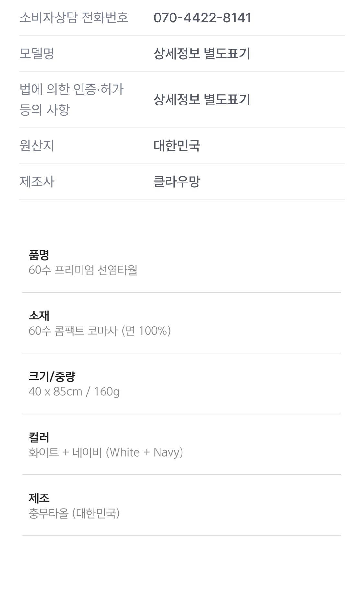The image size is (364, 599).
Task: Select the 원산지 label
Action: tap(37, 146)
